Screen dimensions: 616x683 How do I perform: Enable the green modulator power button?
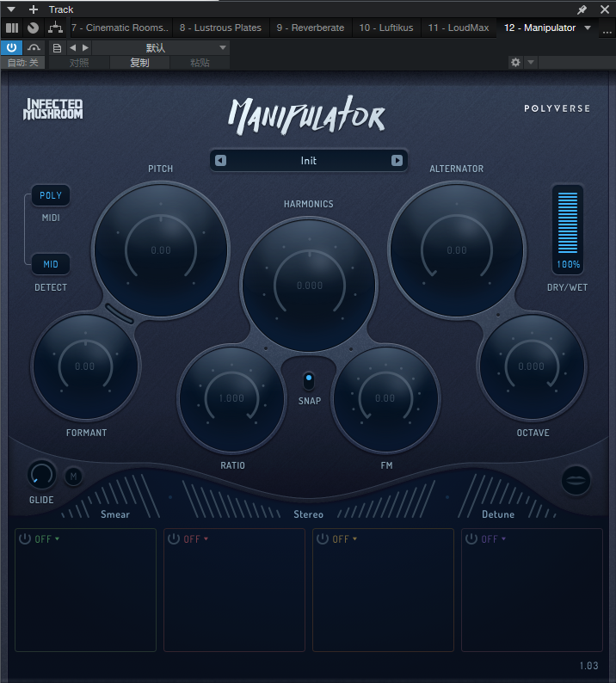point(25,538)
